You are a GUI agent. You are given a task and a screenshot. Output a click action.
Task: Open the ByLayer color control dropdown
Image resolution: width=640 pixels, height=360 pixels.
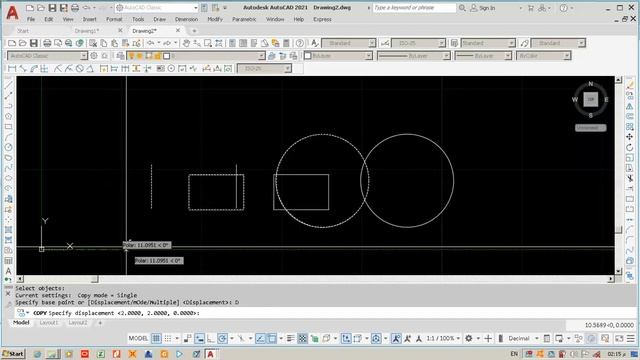coord(369,56)
